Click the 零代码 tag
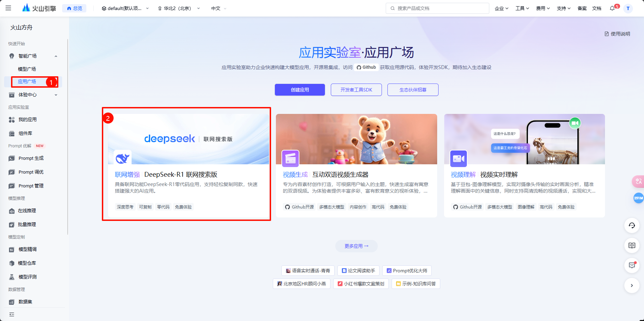Screen dimensions: 644x321 [163, 207]
